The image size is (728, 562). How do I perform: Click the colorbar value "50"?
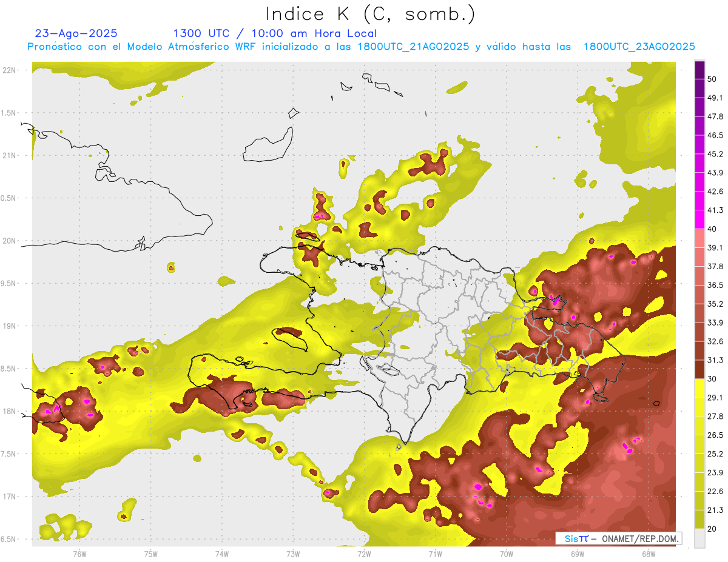coord(713,78)
